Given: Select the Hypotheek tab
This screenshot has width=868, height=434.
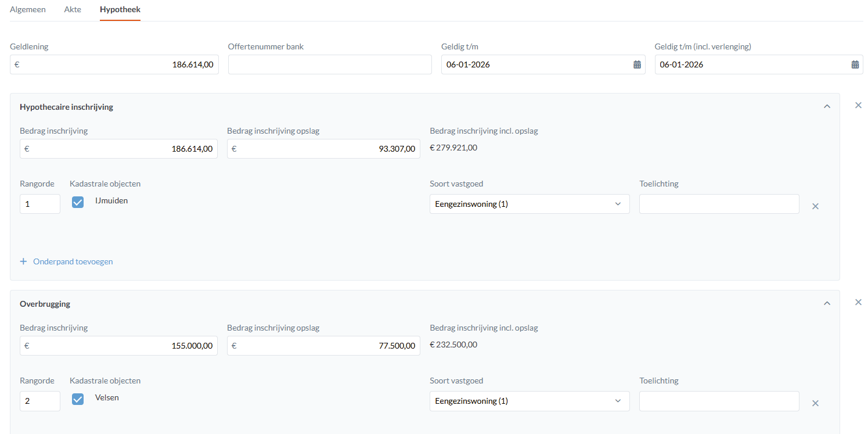Looking at the screenshot, I should tap(120, 10).
